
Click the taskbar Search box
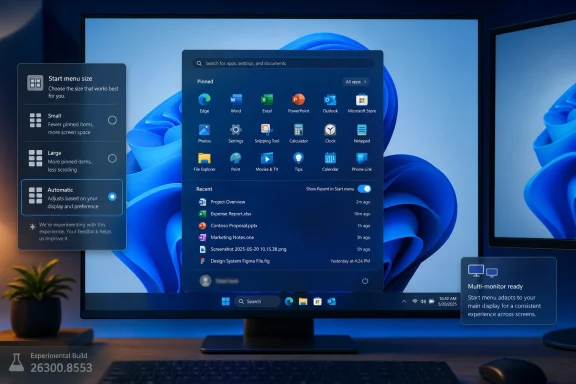[257, 301]
